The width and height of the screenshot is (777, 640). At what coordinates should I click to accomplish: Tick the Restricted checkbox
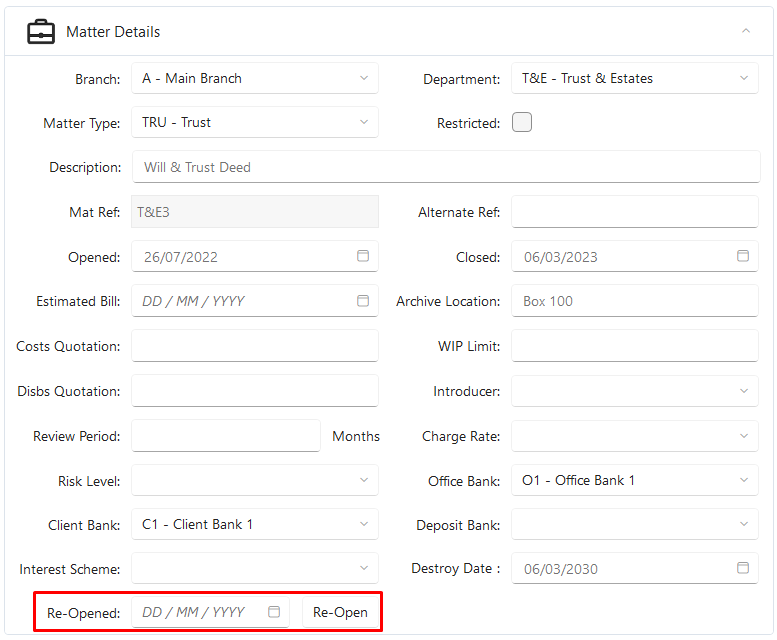(x=522, y=122)
